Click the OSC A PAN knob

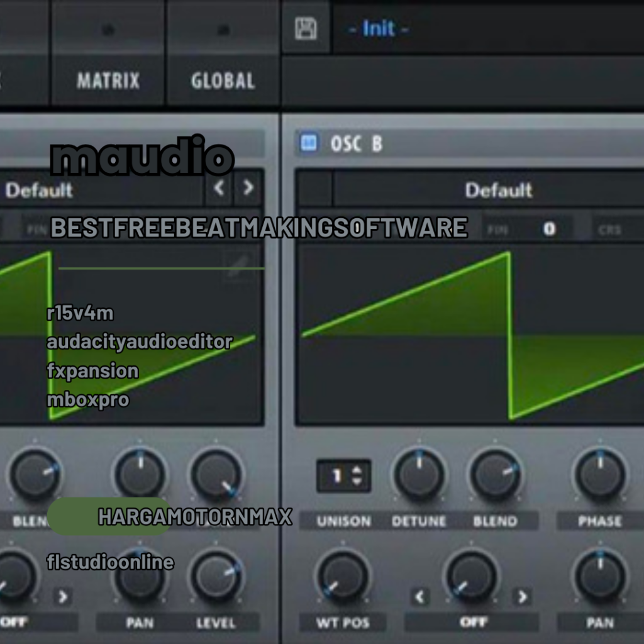pos(140,577)
